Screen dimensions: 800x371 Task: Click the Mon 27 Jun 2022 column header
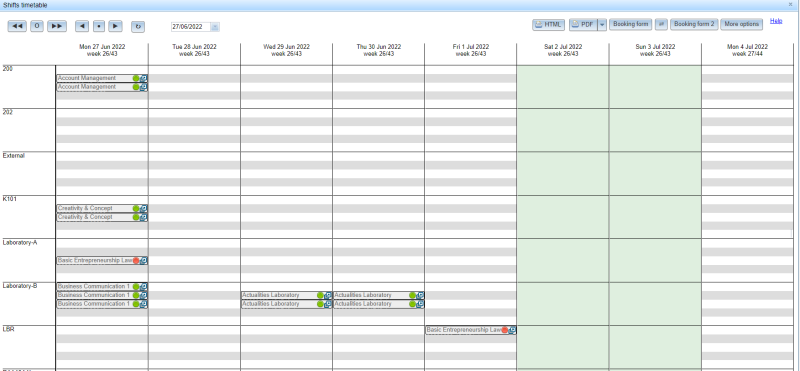click(102, 50)
